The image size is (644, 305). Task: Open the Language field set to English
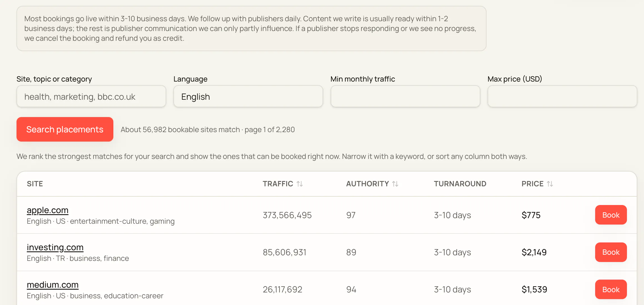[248, 96]
